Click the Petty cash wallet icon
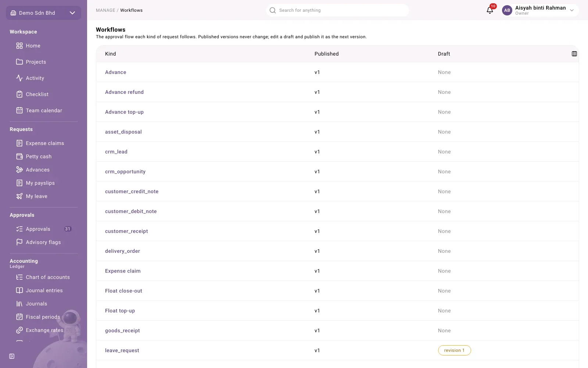 (19, 156)
